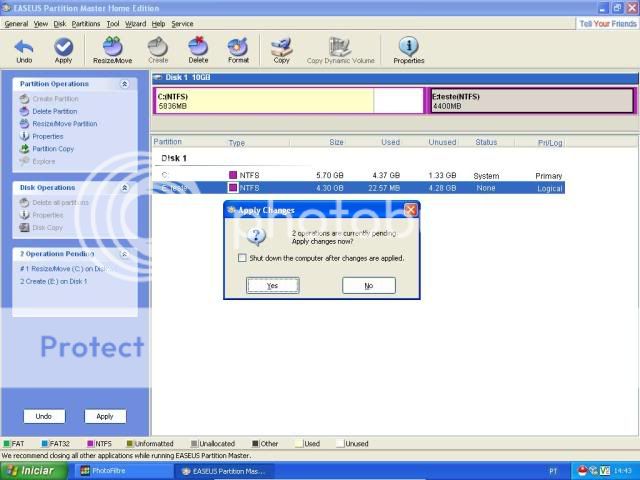Image resolution: width=640 pixels, height=480 pixels.
Task: Click the Create toolbar icon
Action: point(158,50)
